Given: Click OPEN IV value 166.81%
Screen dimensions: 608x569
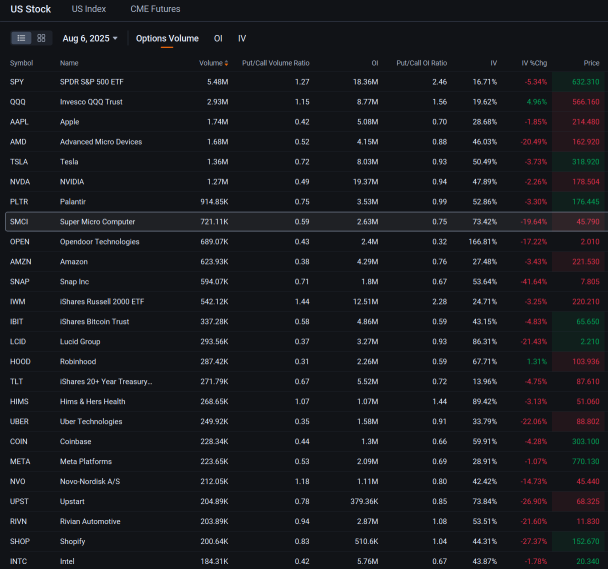Looking at the screenshot, I should pos(483,242).
